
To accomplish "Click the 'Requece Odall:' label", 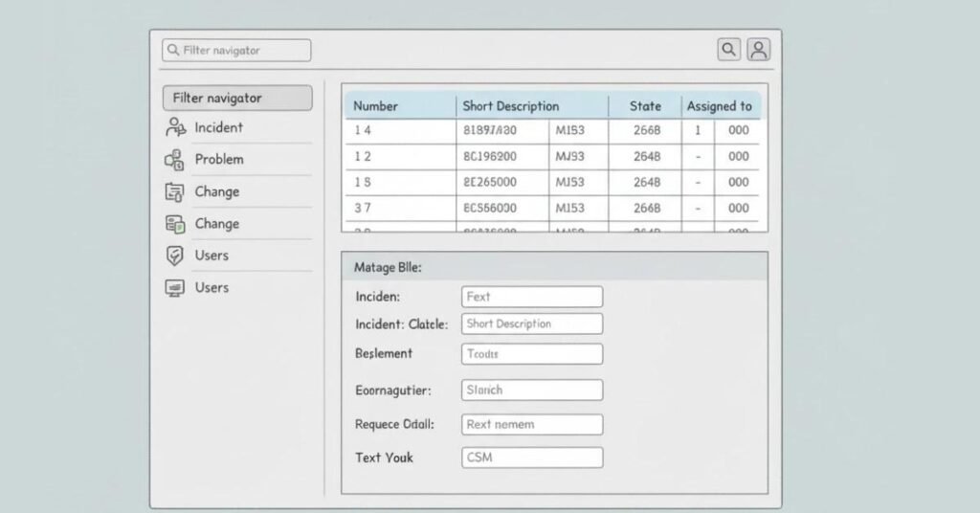I will (394, 424).
